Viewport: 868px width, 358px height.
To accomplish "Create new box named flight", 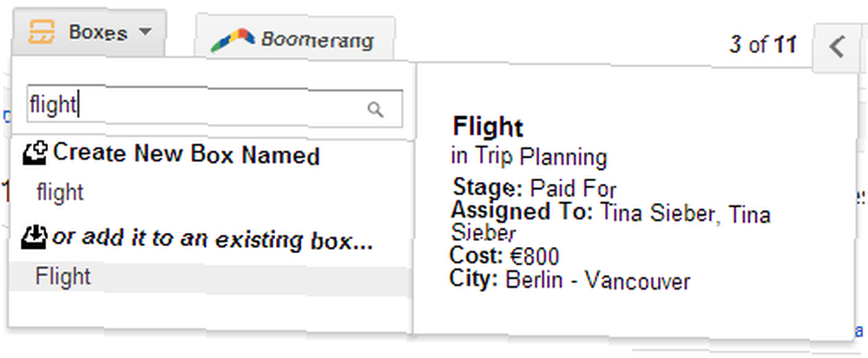I will tap(60, 192).
